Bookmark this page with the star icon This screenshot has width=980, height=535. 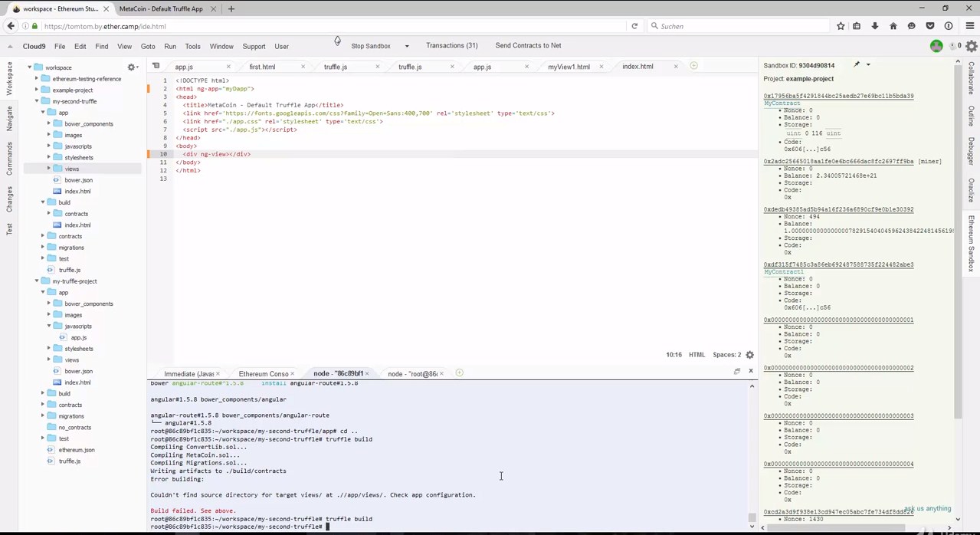click(x=841, y=26)
